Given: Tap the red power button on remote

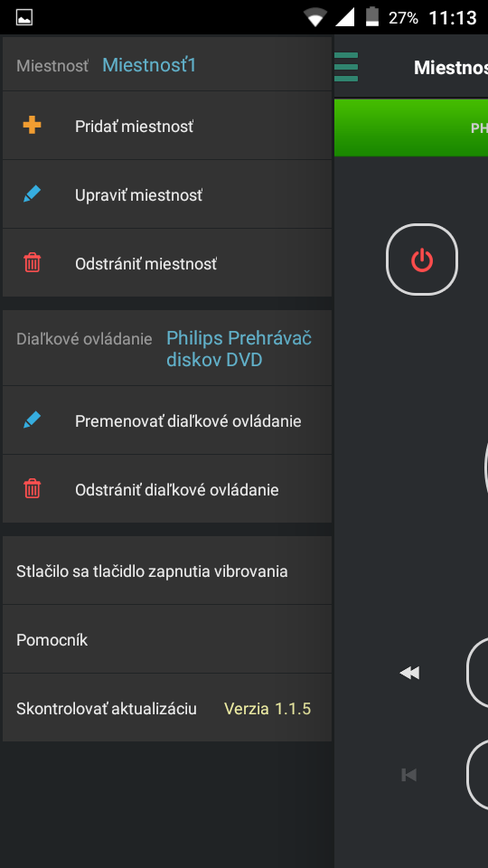Looking at the screenshot, I should pyautogui.click(x=422, y=259).
